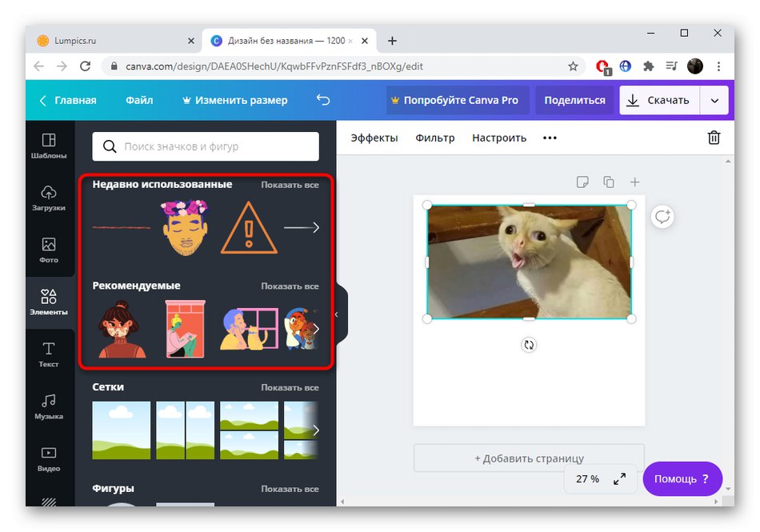The height and width of the screenshot is (532, 760).
Task: Delete the selected image via trash icon
Action: tap(714, 137)
